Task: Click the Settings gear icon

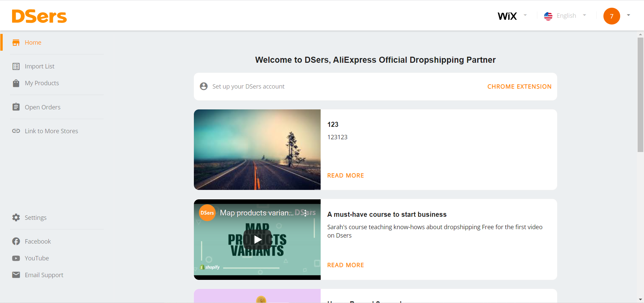Action: (x=16, y=217)
